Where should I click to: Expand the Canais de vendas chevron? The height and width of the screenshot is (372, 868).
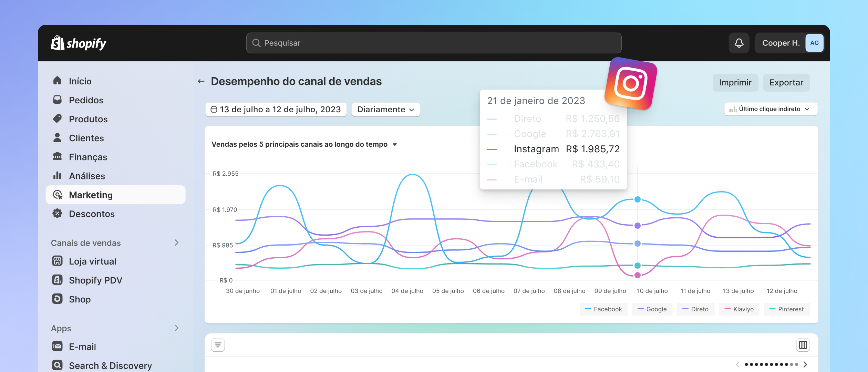(x=177, y=242)
